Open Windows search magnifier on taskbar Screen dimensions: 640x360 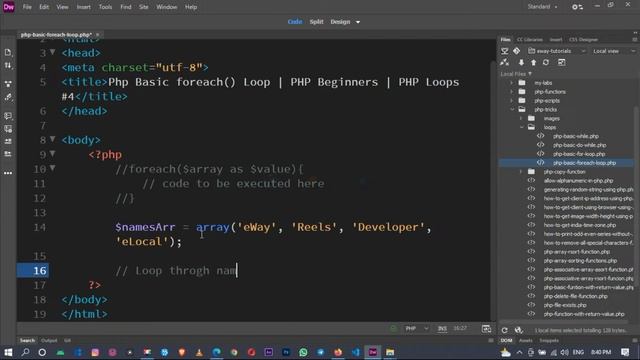(x=25, y=352)
